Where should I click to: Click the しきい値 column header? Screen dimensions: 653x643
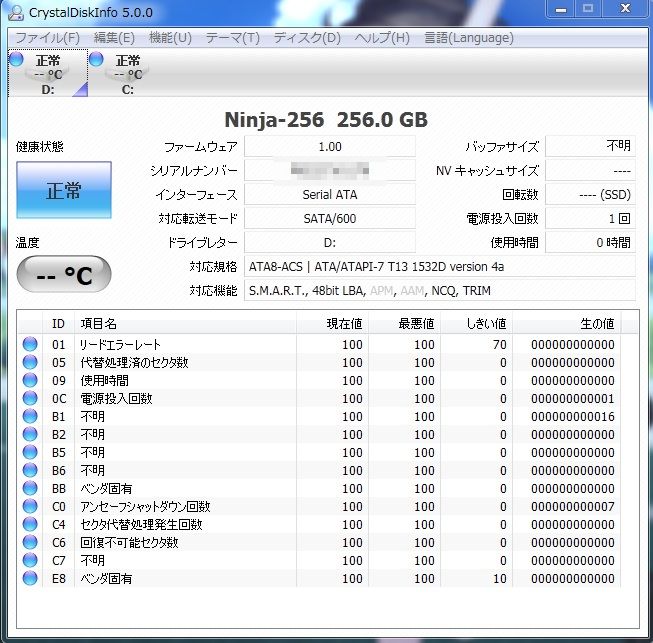click(x=476, y=324)
